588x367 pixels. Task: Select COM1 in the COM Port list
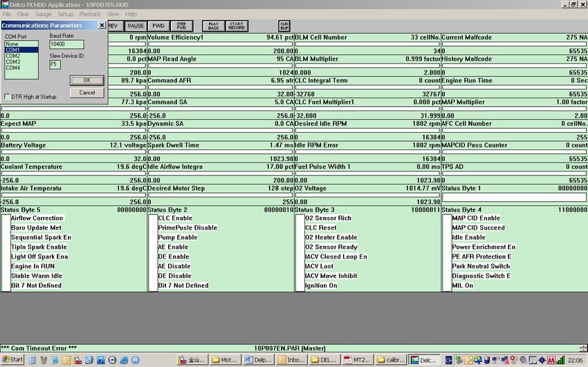pos(21,50)
